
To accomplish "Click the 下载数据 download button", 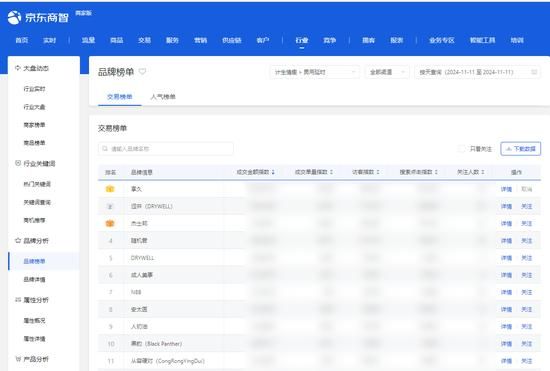I will pos(521,149).
